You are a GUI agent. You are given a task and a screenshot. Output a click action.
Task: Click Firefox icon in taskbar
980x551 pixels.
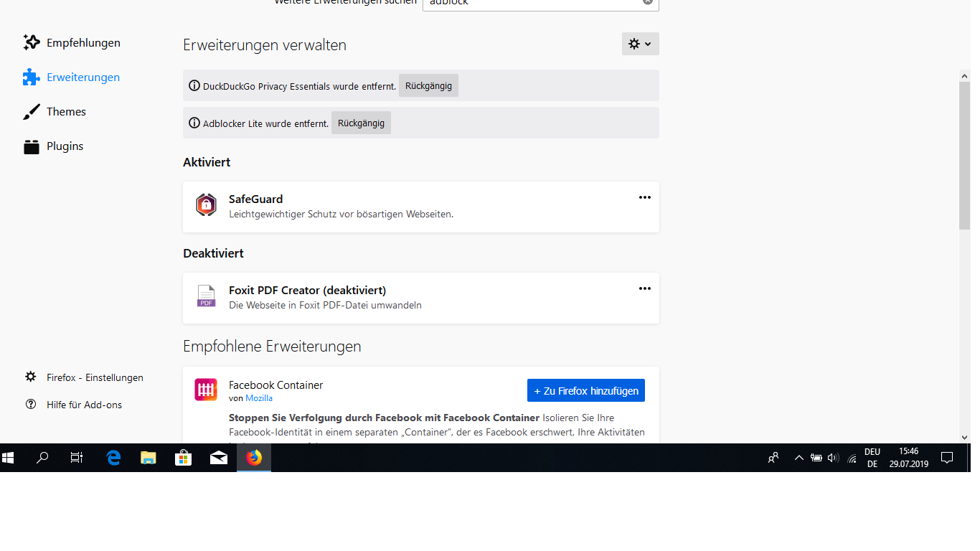254,457
